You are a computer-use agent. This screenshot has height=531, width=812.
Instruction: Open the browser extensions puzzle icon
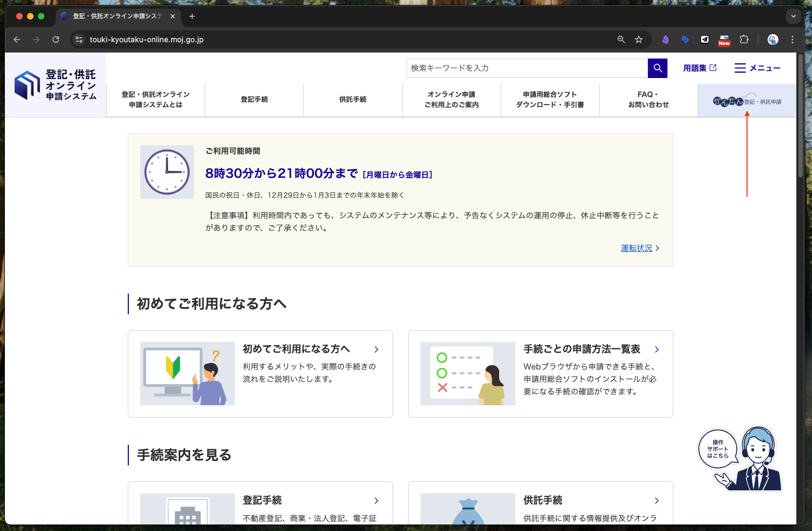(744, 40)
